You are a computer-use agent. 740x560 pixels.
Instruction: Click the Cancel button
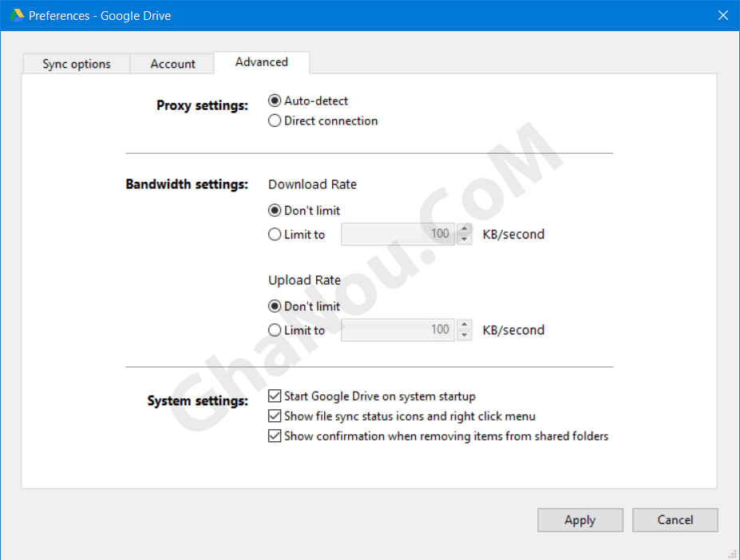tap(675, 520)
